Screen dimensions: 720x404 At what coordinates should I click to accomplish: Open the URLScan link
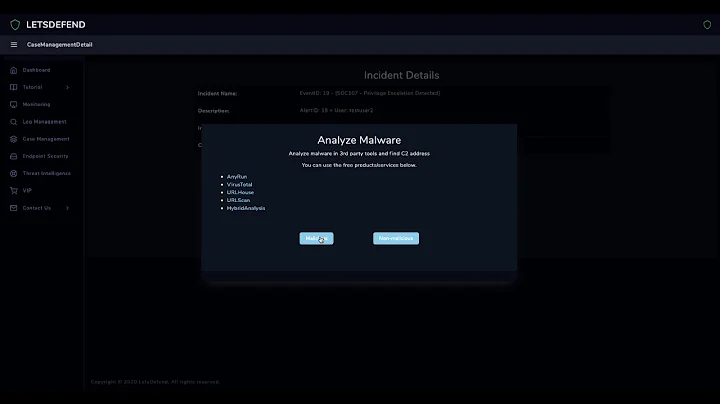pyautogui.click(x=238, y=200)
